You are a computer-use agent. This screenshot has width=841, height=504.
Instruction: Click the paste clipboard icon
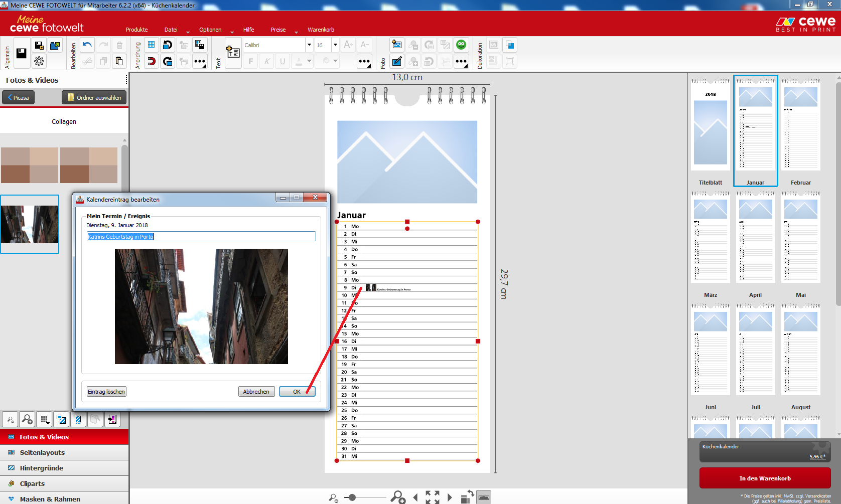click(119, 61)
